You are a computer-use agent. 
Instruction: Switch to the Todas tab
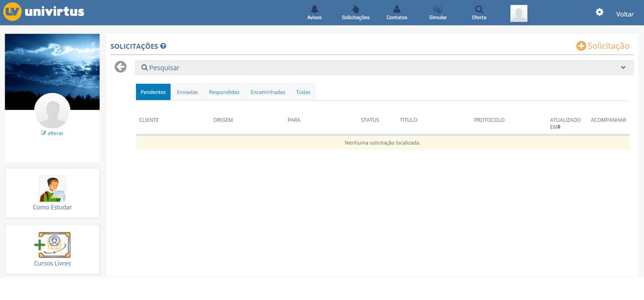click(x=303, y=92)
